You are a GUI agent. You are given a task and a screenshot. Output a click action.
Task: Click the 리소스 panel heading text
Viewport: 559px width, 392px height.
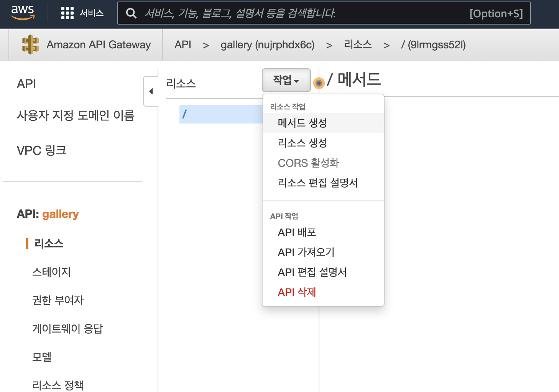point(181,83)
